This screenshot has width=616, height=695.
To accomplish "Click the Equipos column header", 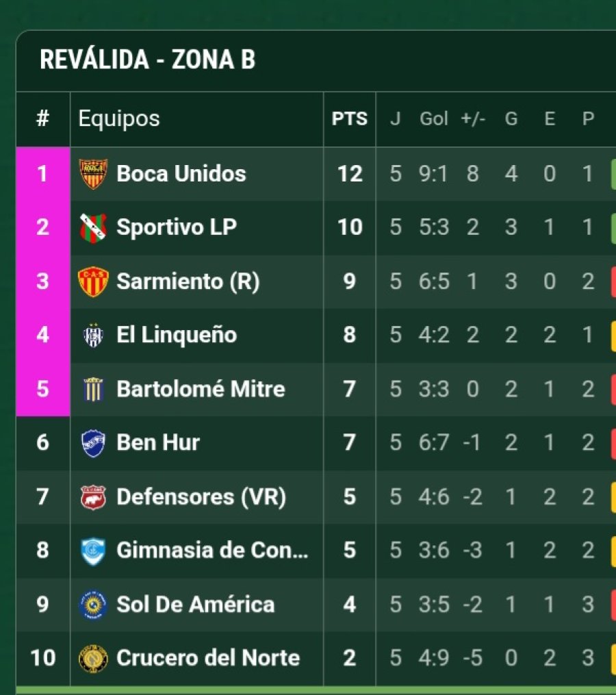I will pyautogui.click(x=119, y=118).
